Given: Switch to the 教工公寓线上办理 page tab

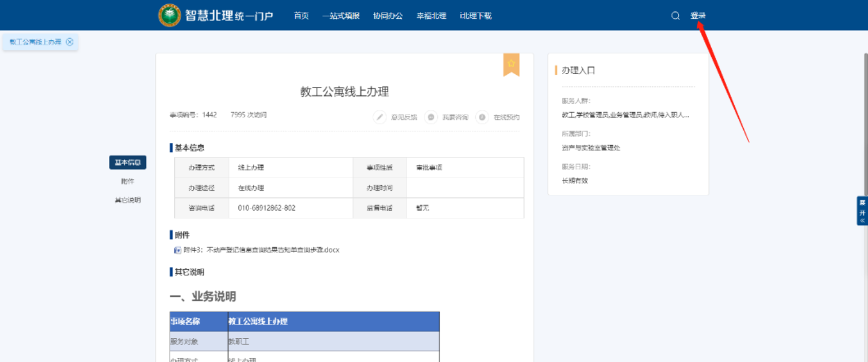Looking at the screenshot, I should pyautogui.click(x=35, y=42).
